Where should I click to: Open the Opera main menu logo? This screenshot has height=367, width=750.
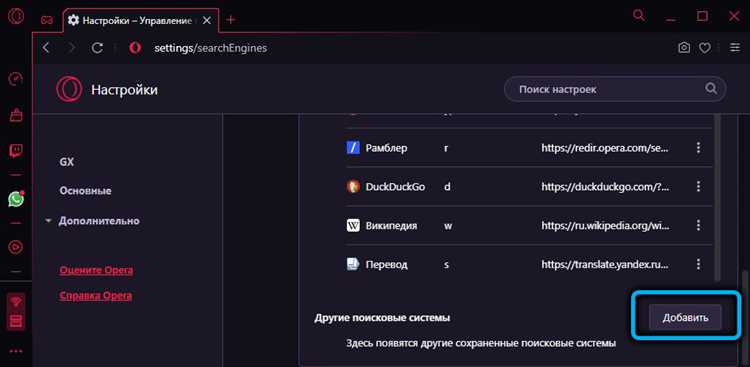(16, 17)
